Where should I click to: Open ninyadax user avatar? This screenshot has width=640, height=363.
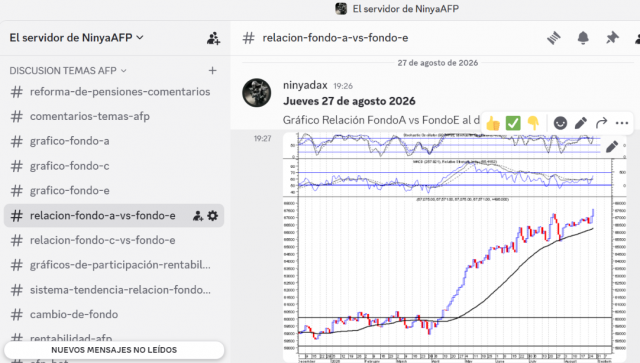(257, 93)
